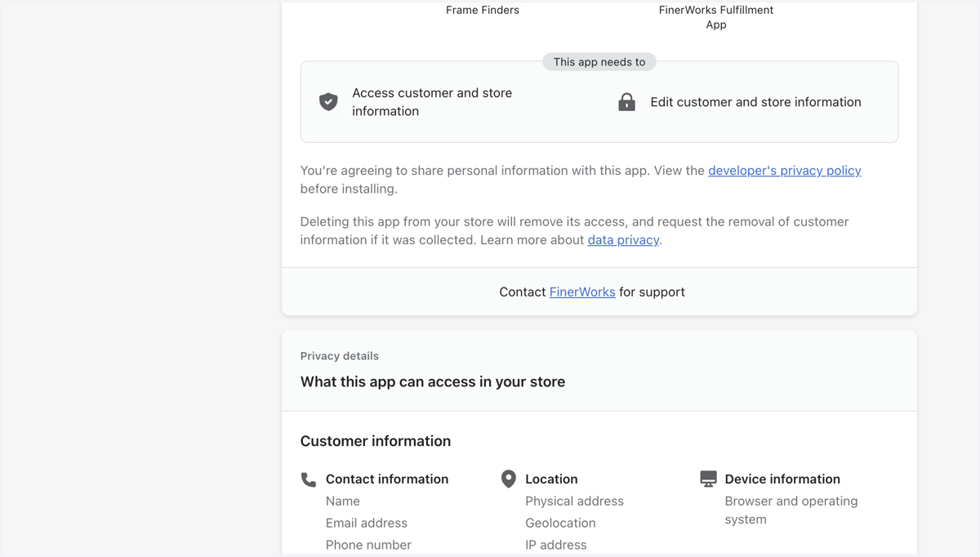
Task: Click 'What this app can access' heading
Action: 433,382
